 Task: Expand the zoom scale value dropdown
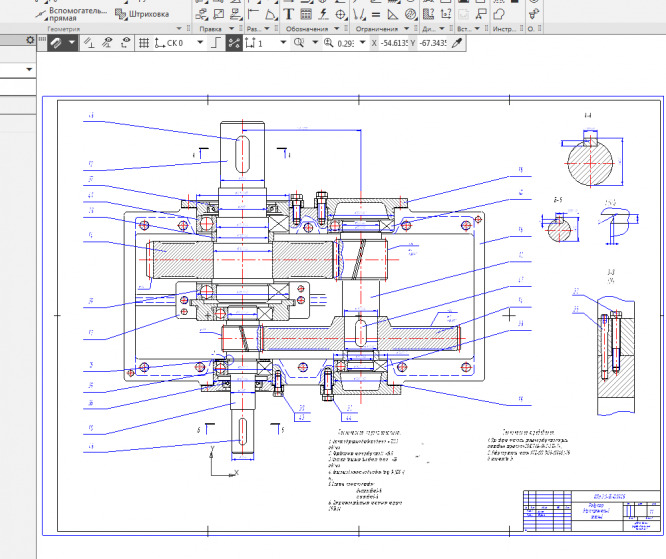[361, 44]
